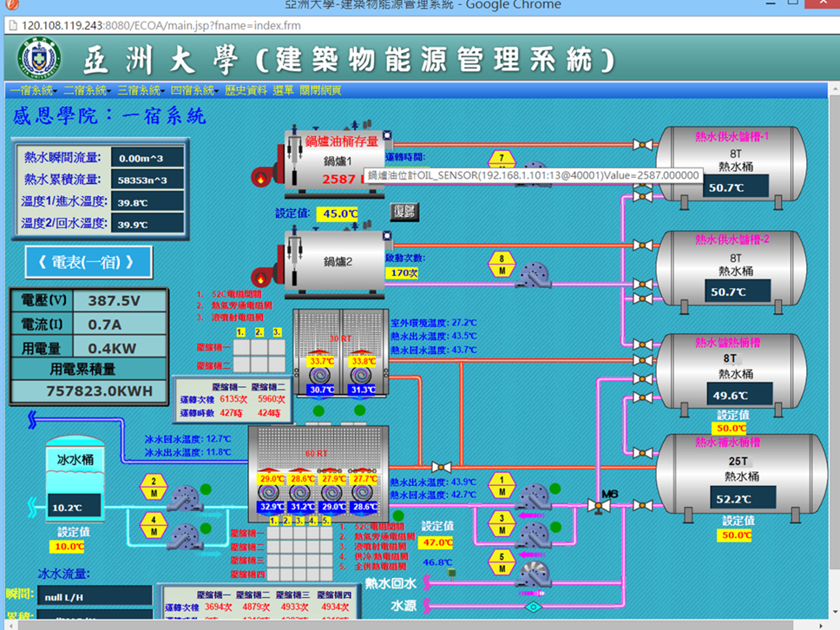The height and width of the screenshot is (630, 840).
Task: Click the fan pump icon beside marker 5
Action: point(533,574)
